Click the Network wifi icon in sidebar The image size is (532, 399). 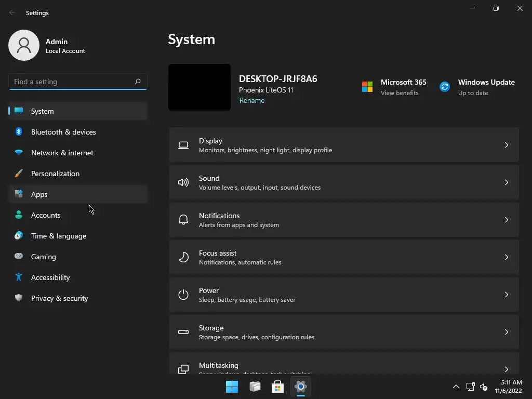point(19,152)
